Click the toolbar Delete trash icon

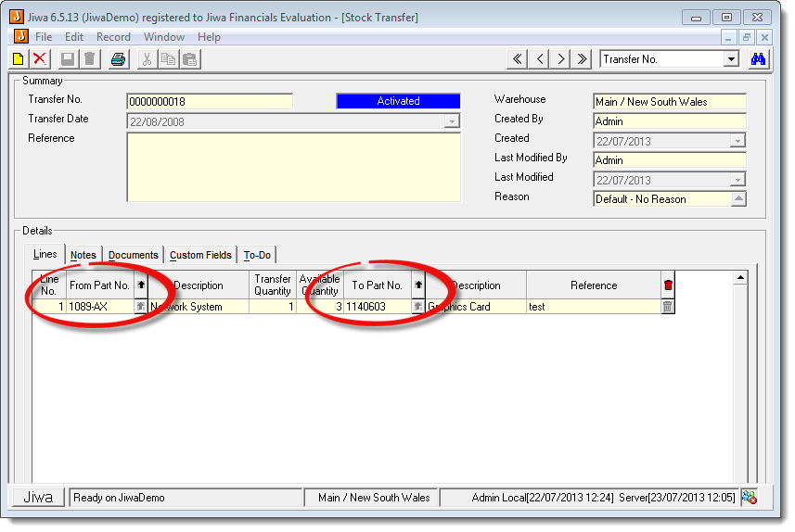pyautogui.click(x=90, y=59)
